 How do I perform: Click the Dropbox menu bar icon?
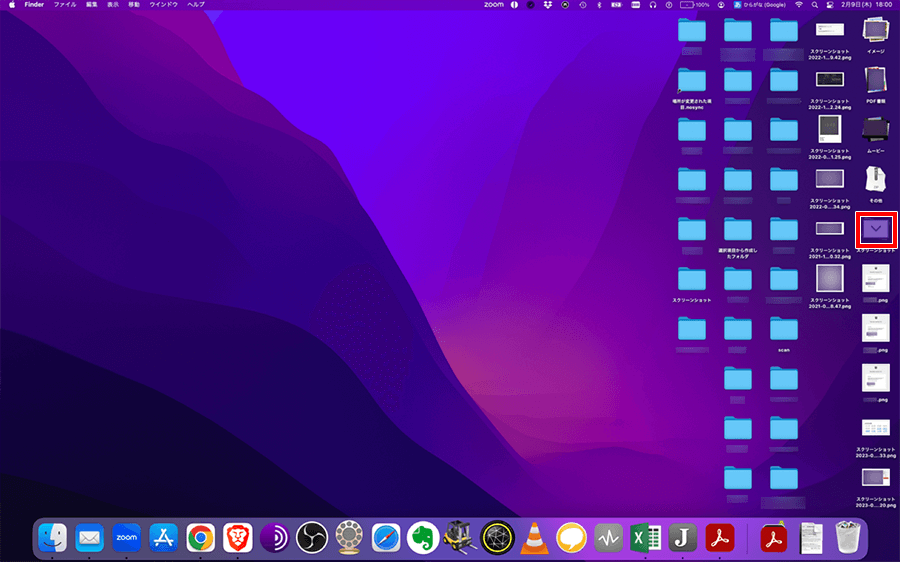[x=548, y=5]
